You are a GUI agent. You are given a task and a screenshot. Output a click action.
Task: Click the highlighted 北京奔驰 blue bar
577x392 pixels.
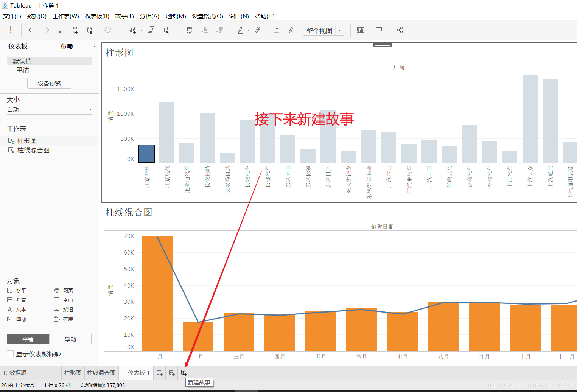[x=147, y=154]
